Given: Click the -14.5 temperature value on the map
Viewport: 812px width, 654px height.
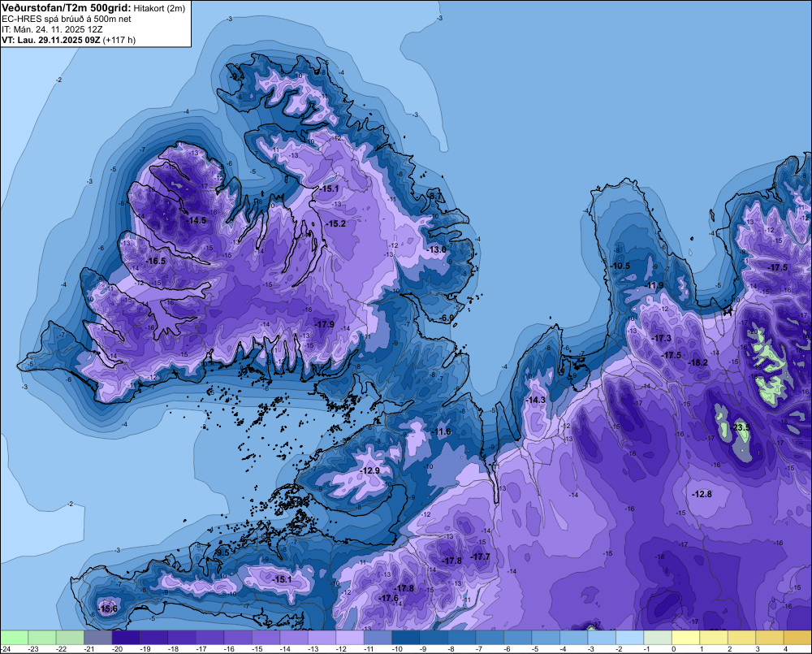Looking at the screenshot, I should coord(196,220).
